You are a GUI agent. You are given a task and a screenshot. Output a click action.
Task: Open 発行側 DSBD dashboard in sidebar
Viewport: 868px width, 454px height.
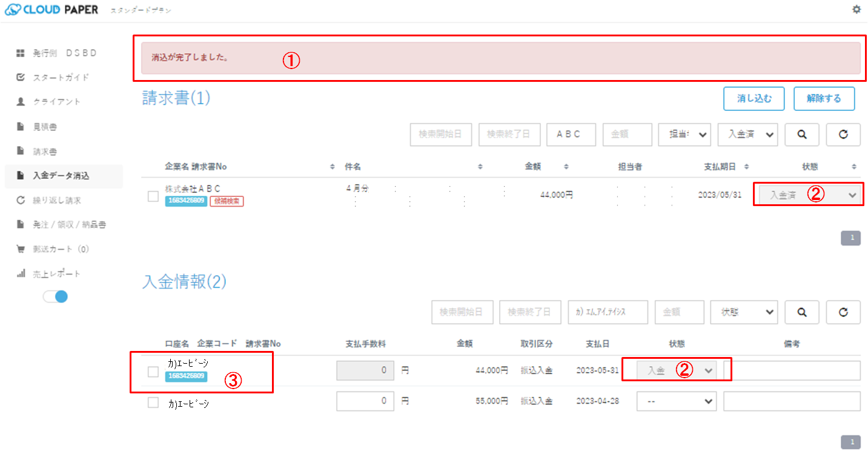(x=64, y=53)
